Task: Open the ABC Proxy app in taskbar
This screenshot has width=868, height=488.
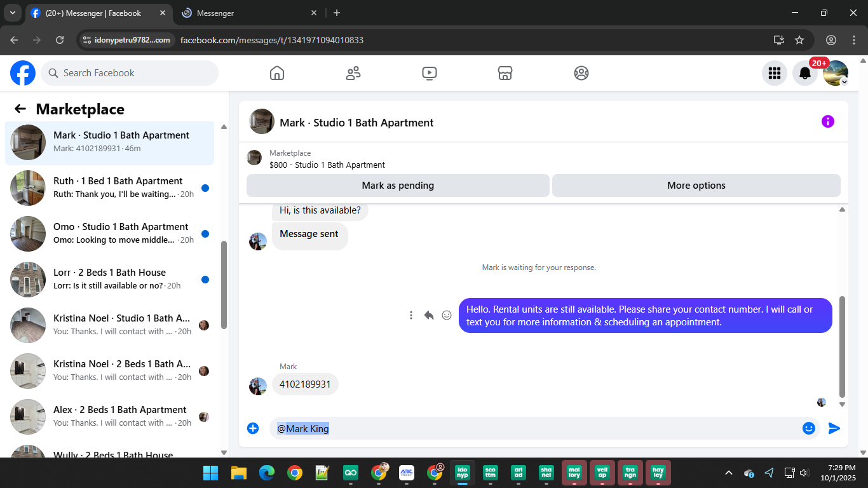Action: pos(407,473)
